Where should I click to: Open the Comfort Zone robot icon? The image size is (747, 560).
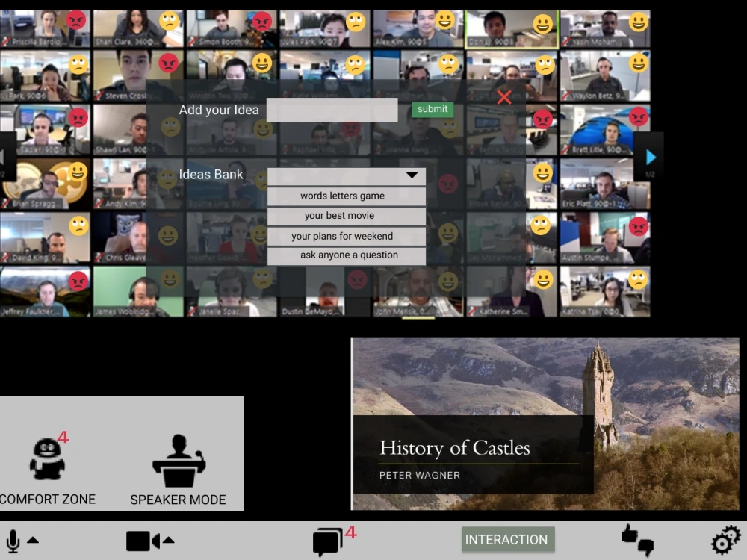(47, 458)
